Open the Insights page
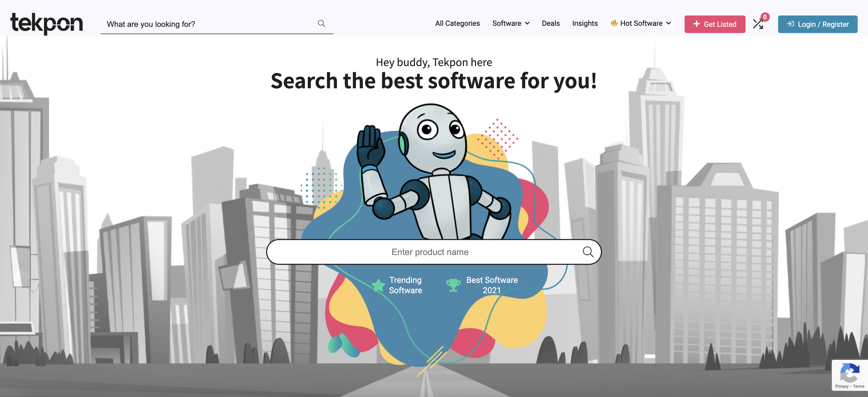Image resolution: width=868 pixels, height=397 pixels. 585,23
